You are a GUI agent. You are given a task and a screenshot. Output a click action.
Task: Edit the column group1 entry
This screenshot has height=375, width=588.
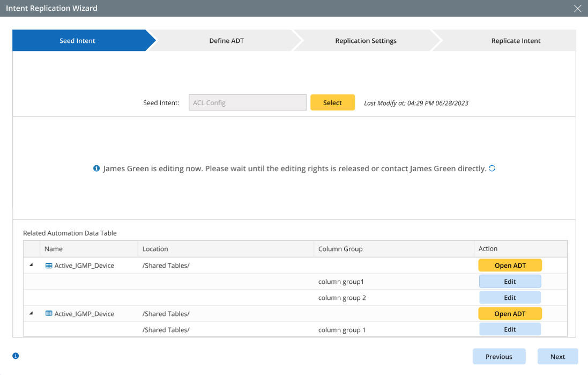pyautogui.click(x=510, y=282)
